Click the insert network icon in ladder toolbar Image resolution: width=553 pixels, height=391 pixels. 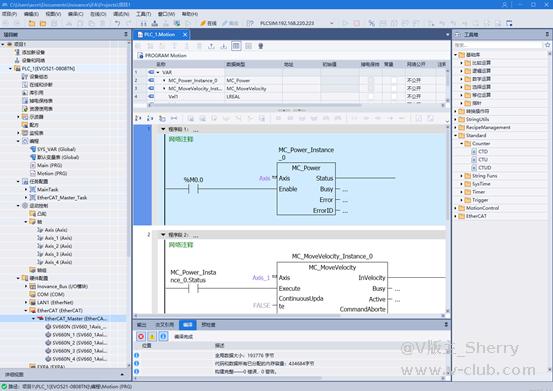click(138, 118)
